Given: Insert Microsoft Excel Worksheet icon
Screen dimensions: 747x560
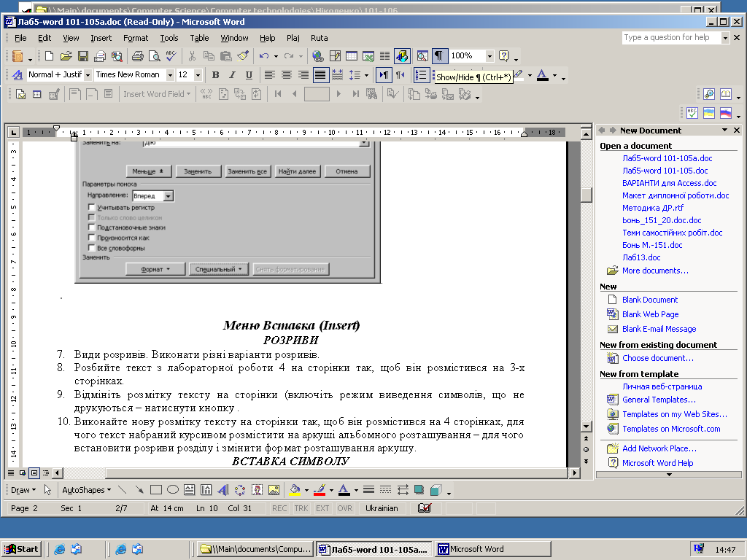Looking at the screenshot, I should [x=368, y=56].
